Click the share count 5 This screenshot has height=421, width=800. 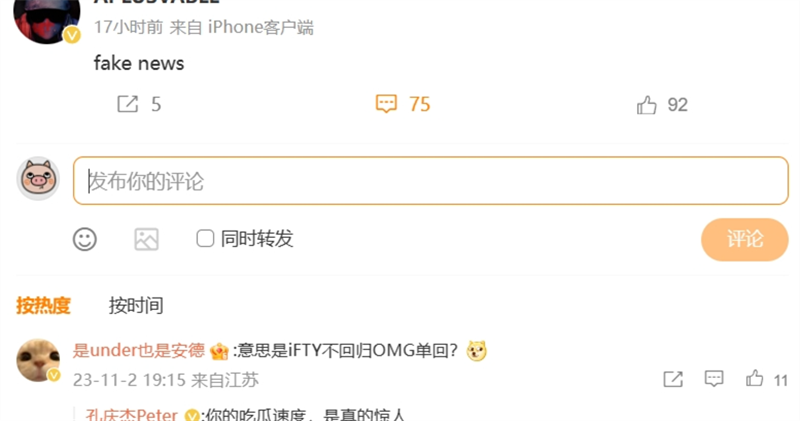coord(156,105)
